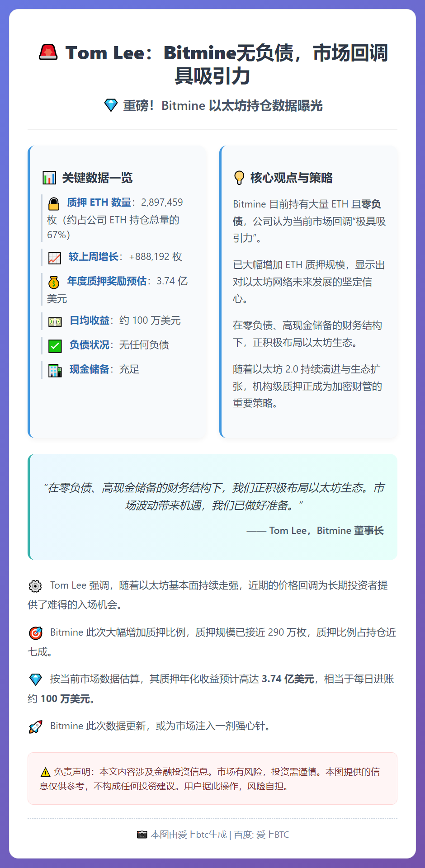Click the camera icon beside 本图由爱上btc生成
Screen dimensions: 425x868
click(142, 835)
